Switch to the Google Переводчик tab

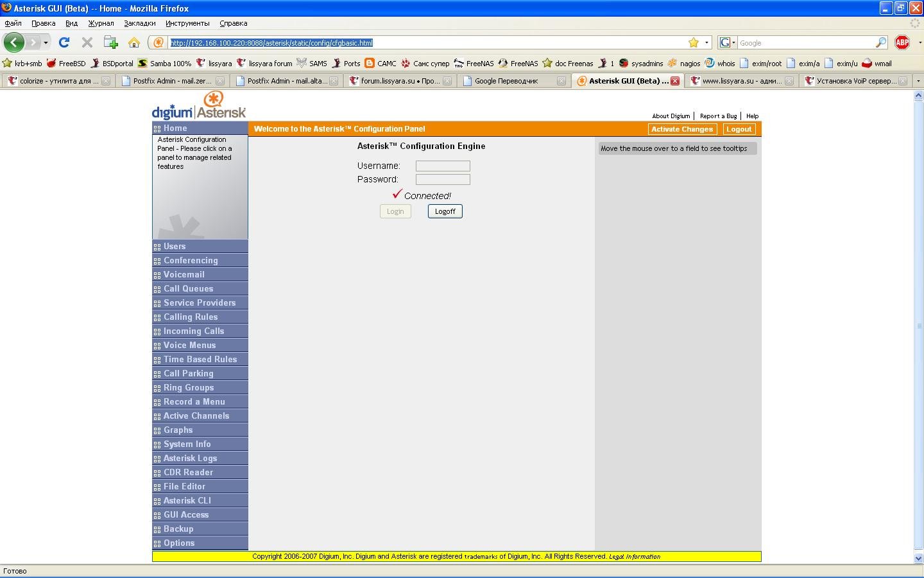click(x=513, y=81)
